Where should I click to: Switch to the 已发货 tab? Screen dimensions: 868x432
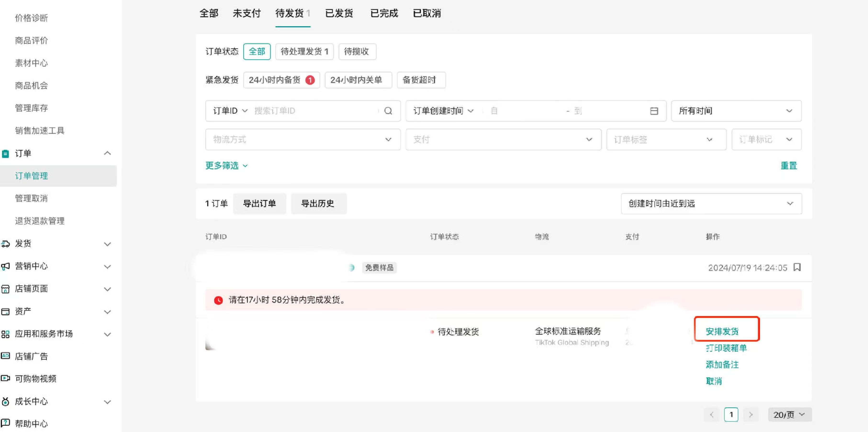pos(339,13)
